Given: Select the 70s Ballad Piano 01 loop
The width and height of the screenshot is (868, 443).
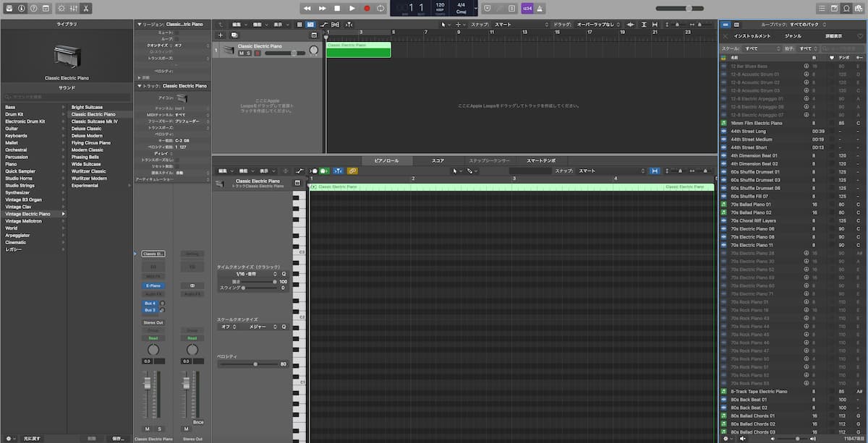Looking at the screenshot, I should (x=791, y=205).
